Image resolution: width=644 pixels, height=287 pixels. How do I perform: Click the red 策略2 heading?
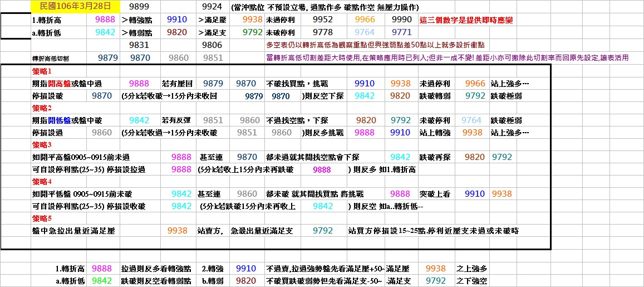(x=42, y=108)
